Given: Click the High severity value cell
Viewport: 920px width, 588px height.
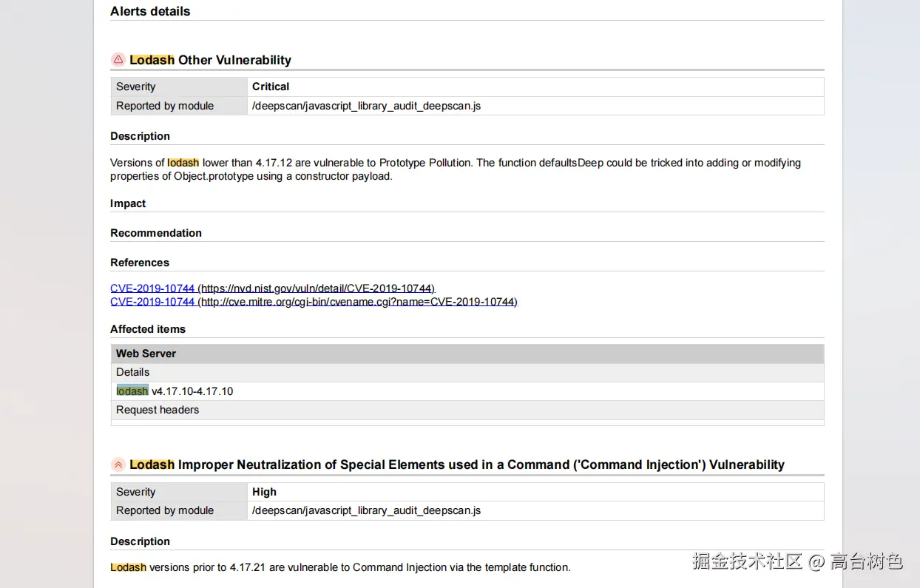Looking at the screenshot, I should (264, 492).
